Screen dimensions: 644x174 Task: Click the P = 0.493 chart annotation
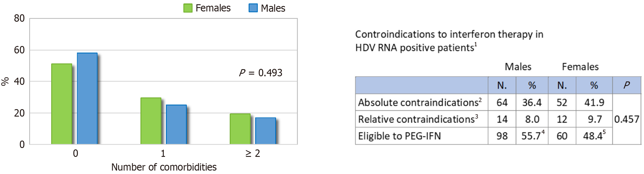point(261,73)
